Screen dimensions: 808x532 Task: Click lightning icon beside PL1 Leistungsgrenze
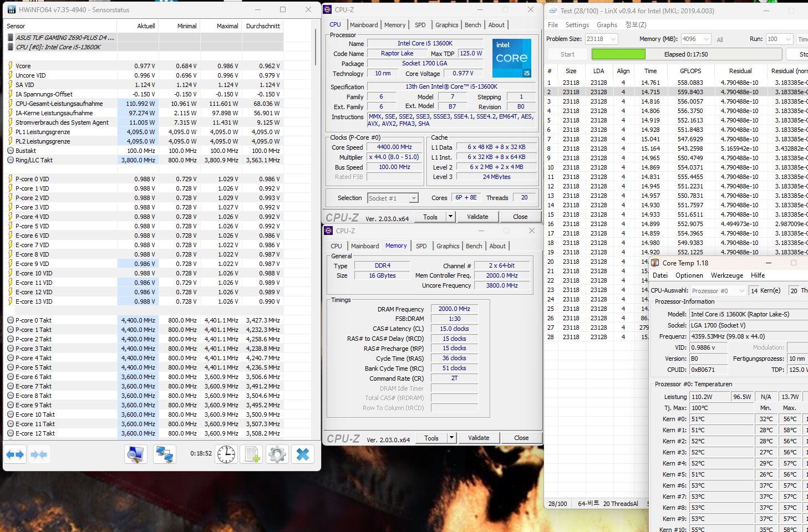pyautogui.click(x=10, y=131)
